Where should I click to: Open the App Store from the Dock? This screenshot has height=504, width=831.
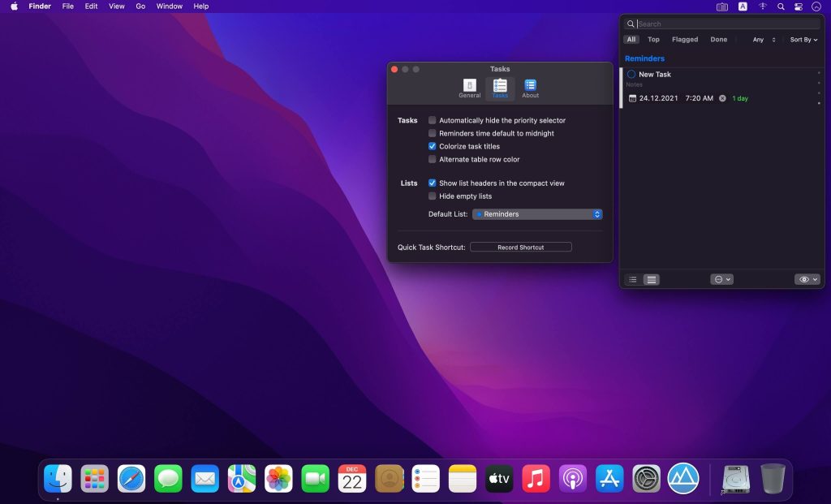click(609, 479)
